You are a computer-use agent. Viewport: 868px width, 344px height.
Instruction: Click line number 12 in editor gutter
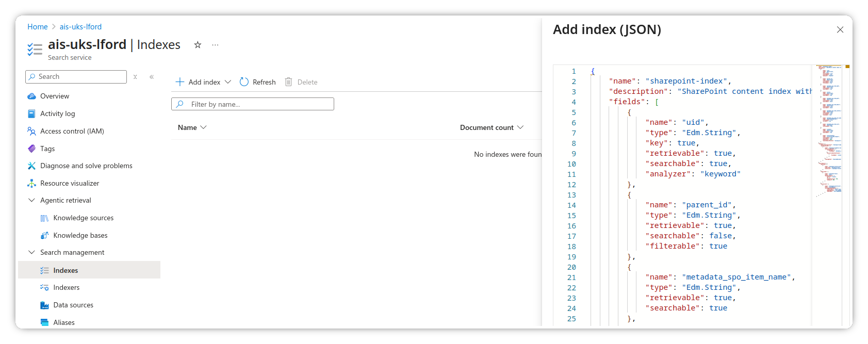[571, 185]
